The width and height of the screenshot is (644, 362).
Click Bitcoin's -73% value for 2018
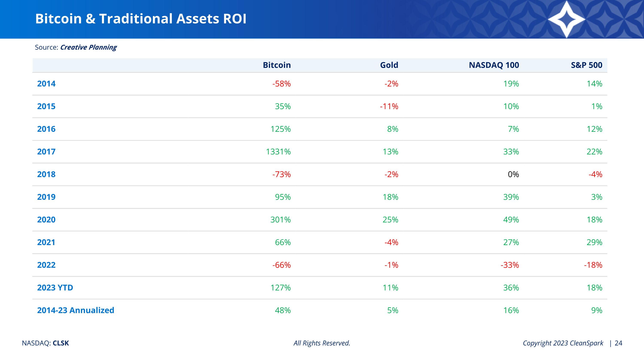tap(281, 174)
